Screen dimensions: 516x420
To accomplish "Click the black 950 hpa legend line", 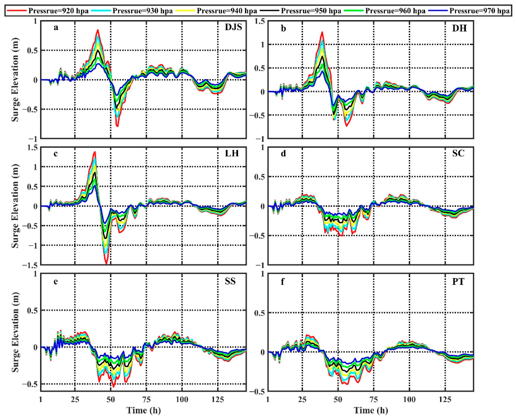I will click(269, 10).
